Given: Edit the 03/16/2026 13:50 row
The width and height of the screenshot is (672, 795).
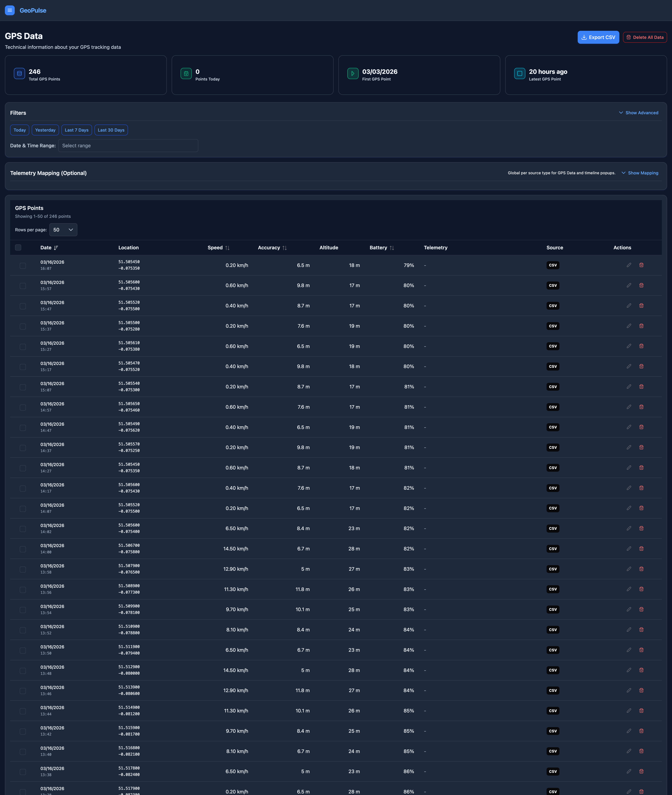Looking at the screenshot, I should 629,650.
